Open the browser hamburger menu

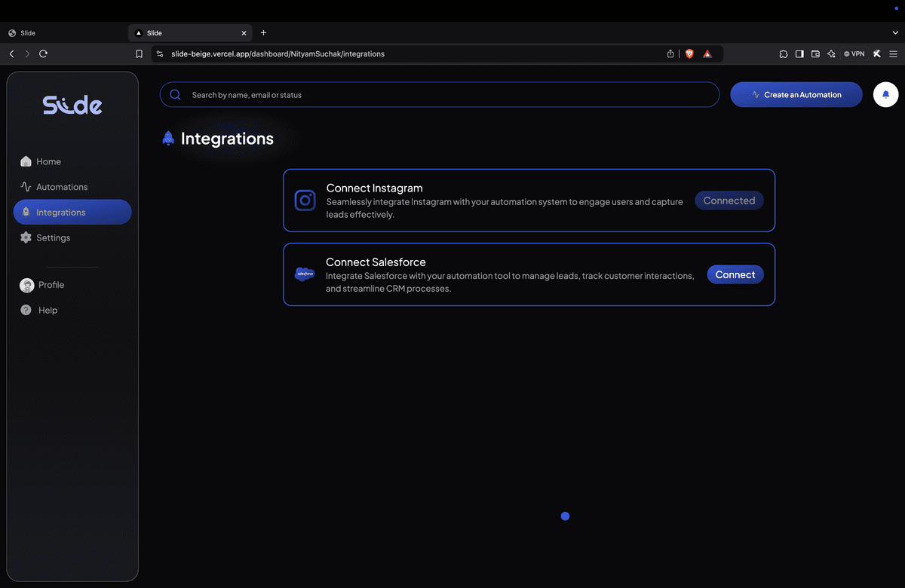tap(894, 54)
